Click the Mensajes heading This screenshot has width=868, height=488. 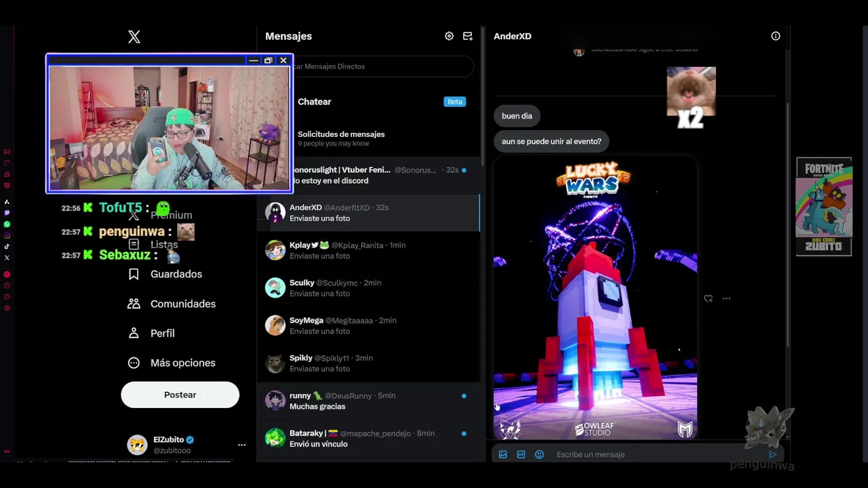288,36
